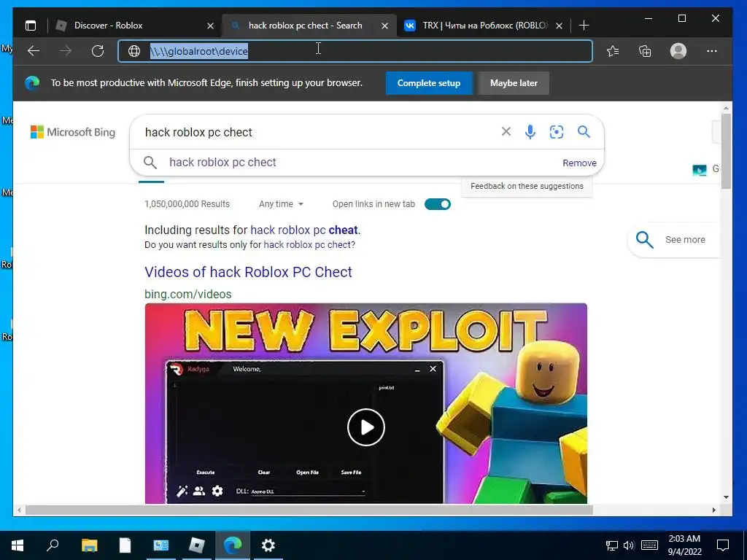This screenshot has height=560, width=747.
Task: Select the hack roblox pc chect suggestion
Action: (222, 163)
